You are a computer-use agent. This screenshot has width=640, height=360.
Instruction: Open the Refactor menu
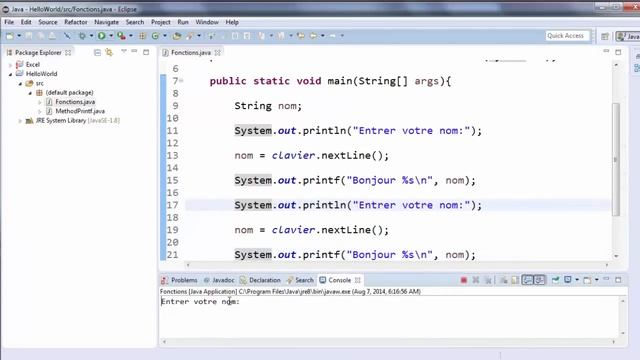pyautogui.click(x=76, y=22)
